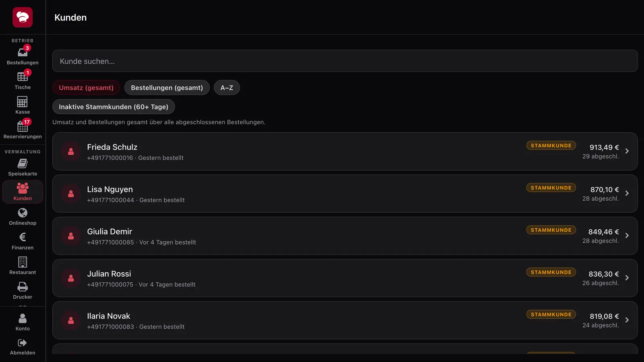Click the 913,49 € revenue value
The height and width of the screenshot is (362, 644).
604,148
